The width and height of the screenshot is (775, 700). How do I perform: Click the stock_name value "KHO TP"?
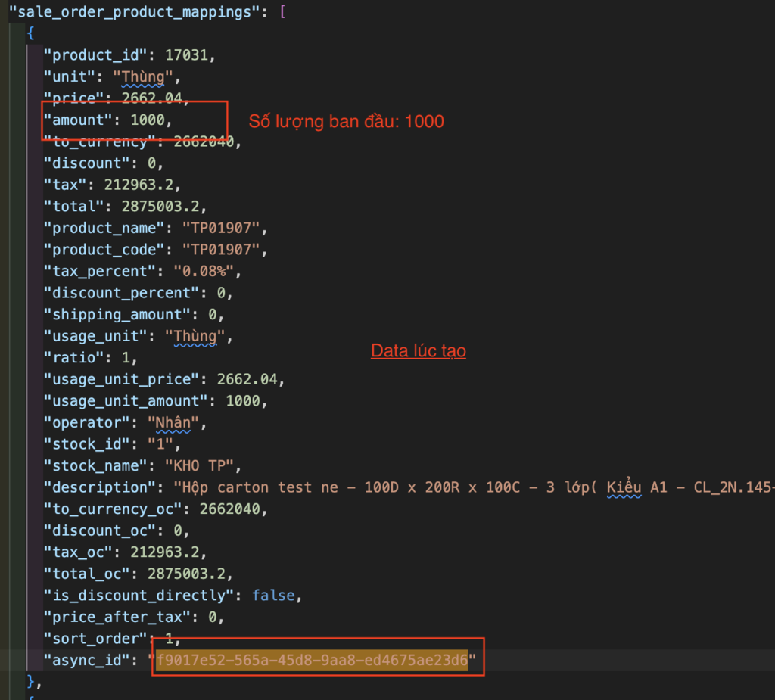pyautogui.click(x=199, y=465)
